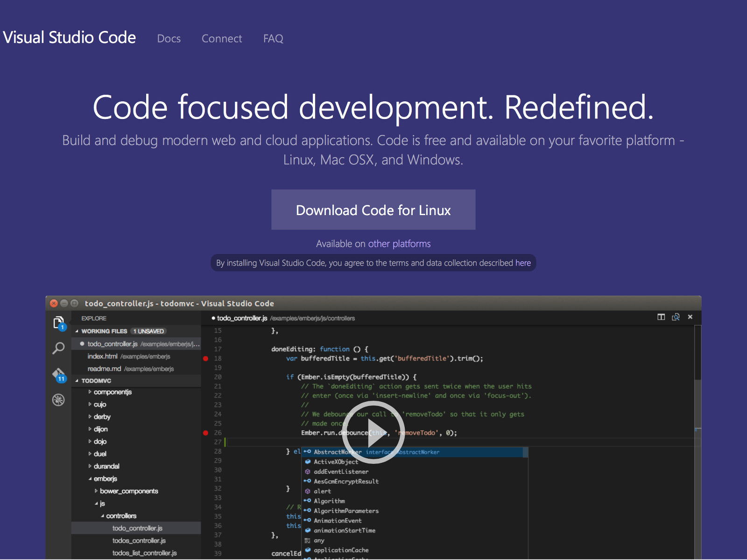Select alert suggestion in autocomplete
The image size is (747, 560).
pyautogui.click(x=415, y=491)
